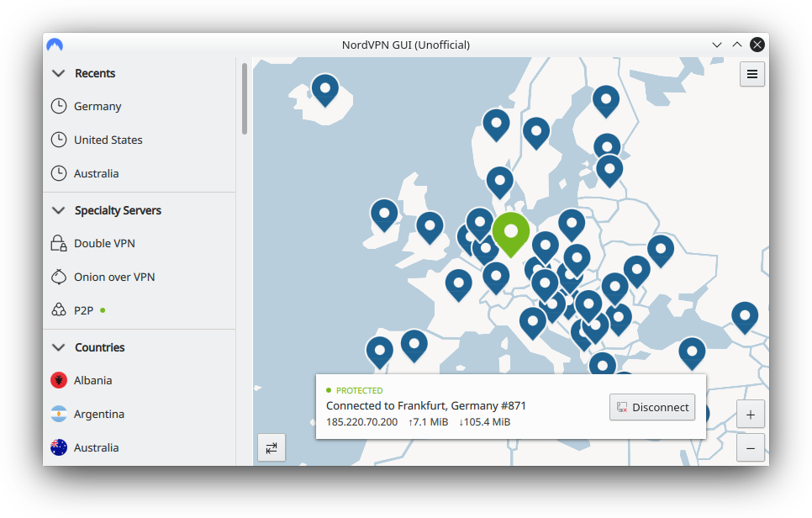This screenshot has width=812, height=518.
Task: Click the sidebar vertical scrollbar
Action: point(245,99)
